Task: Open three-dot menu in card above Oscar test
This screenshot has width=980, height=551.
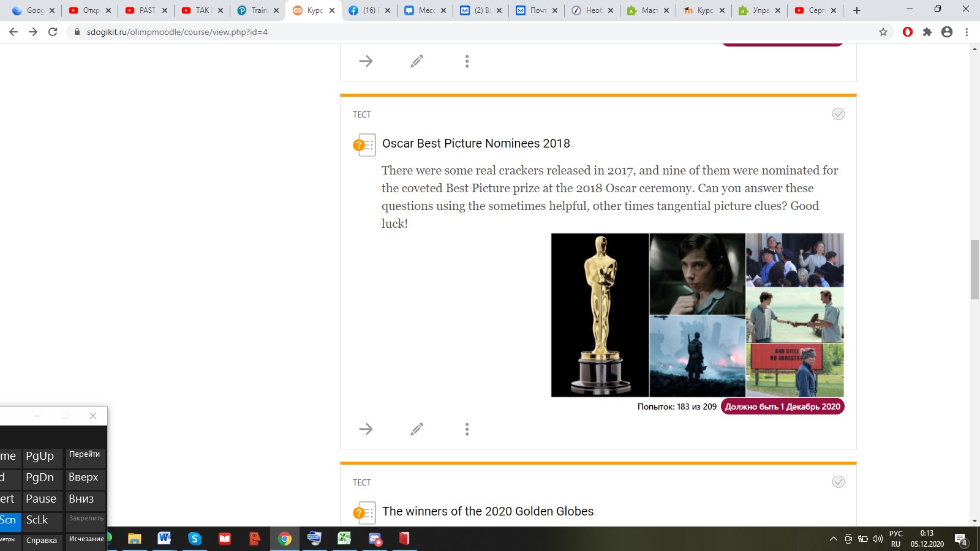Action: 467,61
